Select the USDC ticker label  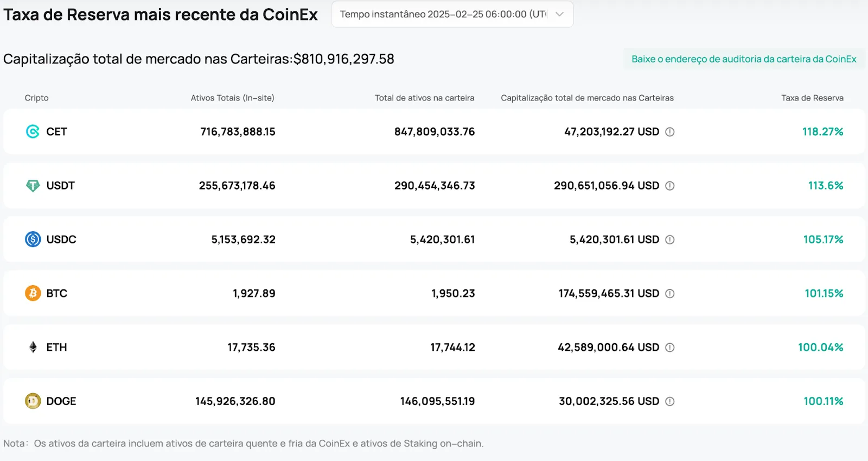pos(61,239)
